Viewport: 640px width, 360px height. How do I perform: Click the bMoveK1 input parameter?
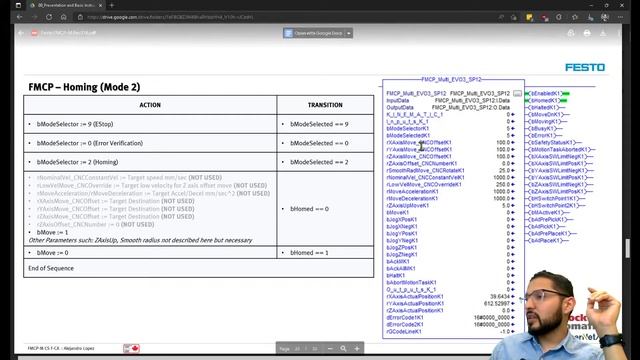pos(397,212)
